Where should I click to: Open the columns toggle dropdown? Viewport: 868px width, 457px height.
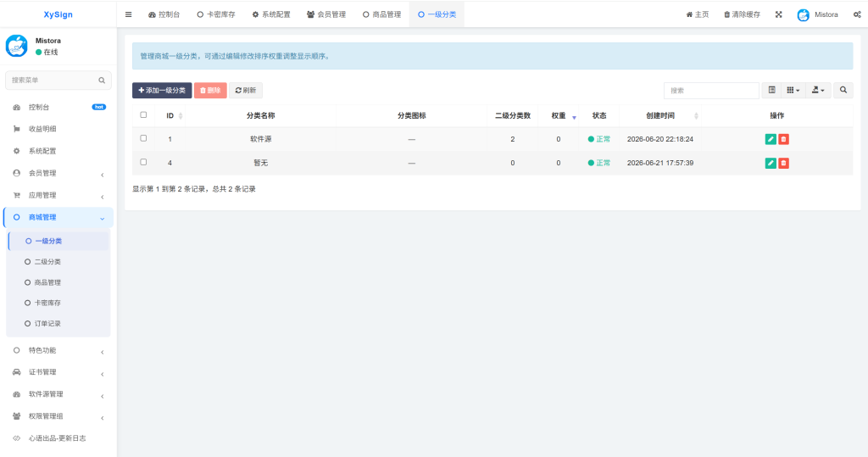793,90
